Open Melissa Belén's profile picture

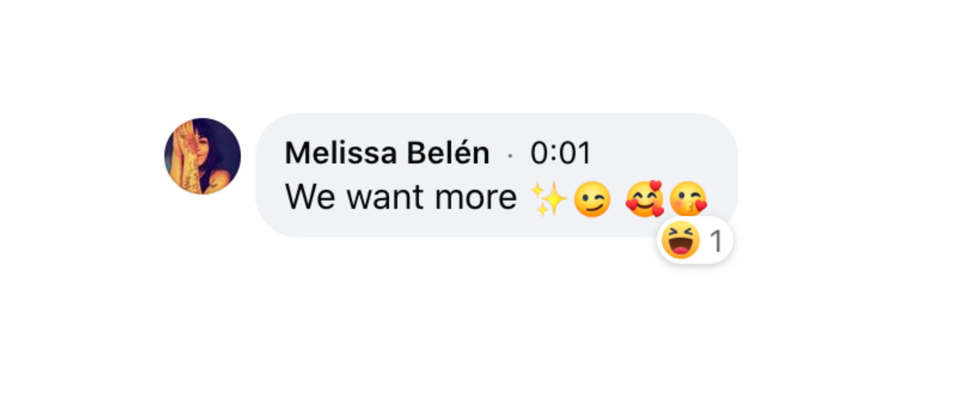click(x=202, y=156)
